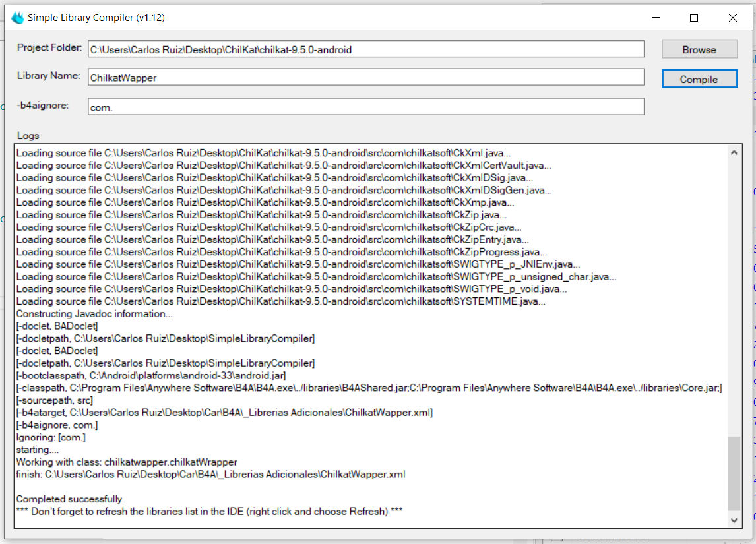The width and height of the screenshot is (756, 544).
Task: Click the log line loading CkZipProgress.java
Action: click(x=282, y=252)
